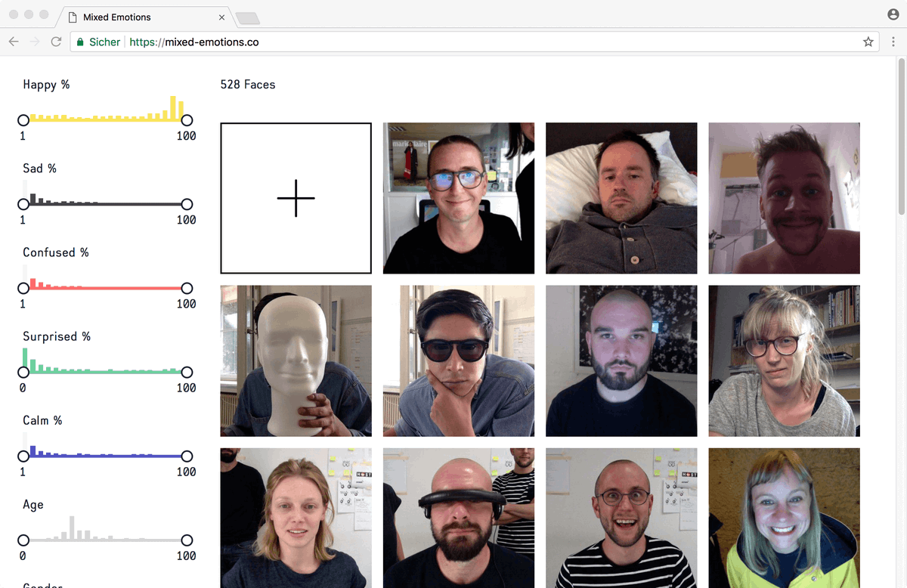Image resolution: width=907 pixels, height=588 pixels.
Task: Click the 'Confused %' filter label
Action: (56, 252)
